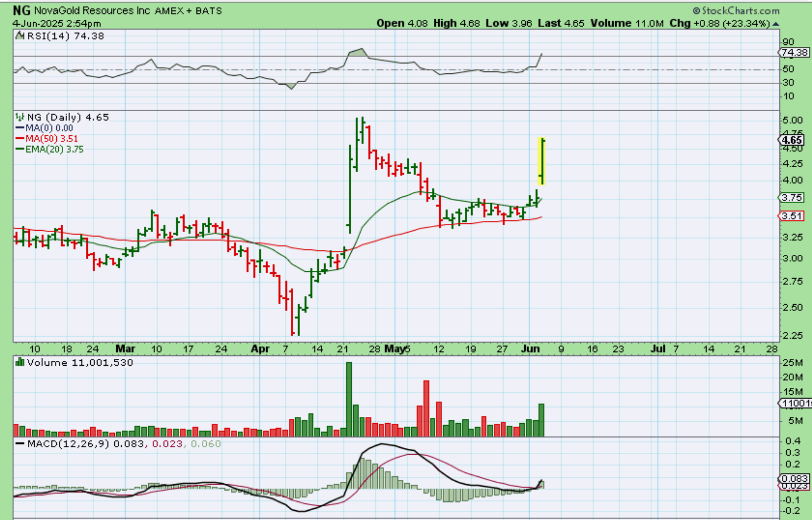This screenshot has width=812, height=520.
Task: Click the tallest green volume bar
Action: click(349, 399)
